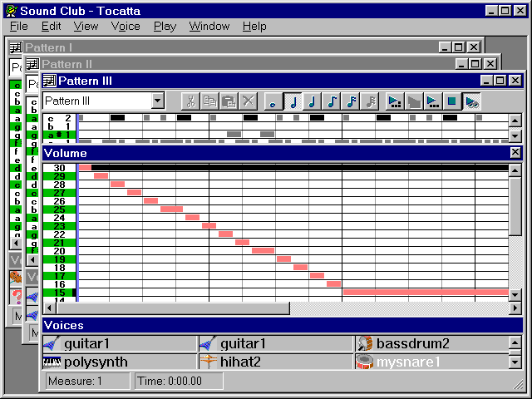Click the Volume grid scroll down arrow
Viewport: 532px width, 399px height.
515,295
